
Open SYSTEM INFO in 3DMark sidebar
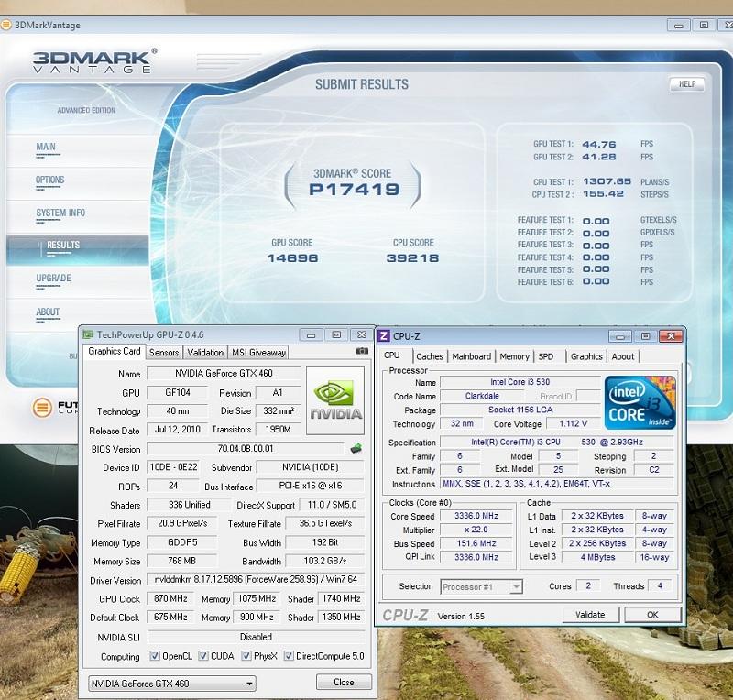[x=60, y=213]
